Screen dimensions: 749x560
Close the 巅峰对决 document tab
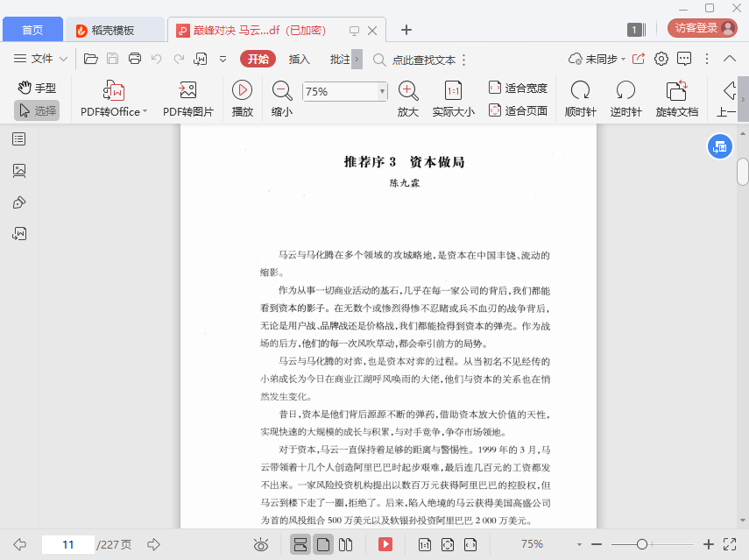pyautogui.click(x=372, y=31)
